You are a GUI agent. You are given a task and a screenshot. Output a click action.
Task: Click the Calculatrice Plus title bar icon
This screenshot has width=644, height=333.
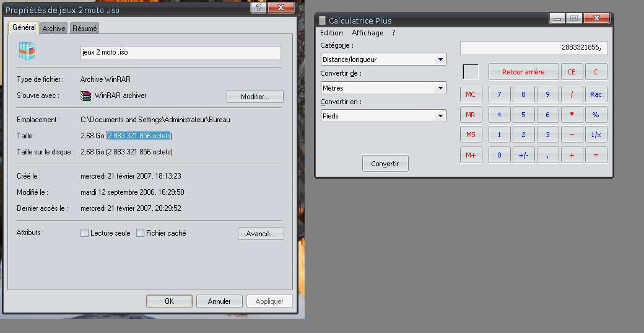tap(323, 20)
